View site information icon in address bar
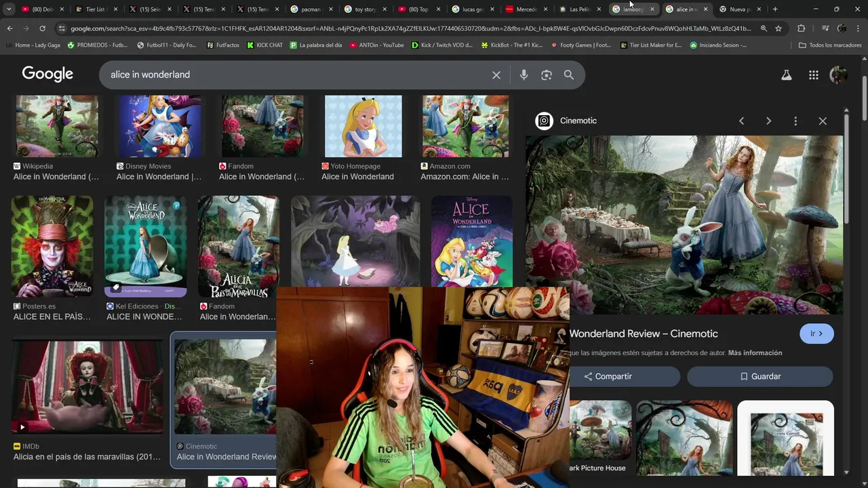868x488 pixels. pyautogui.click(x=62, y=28)
